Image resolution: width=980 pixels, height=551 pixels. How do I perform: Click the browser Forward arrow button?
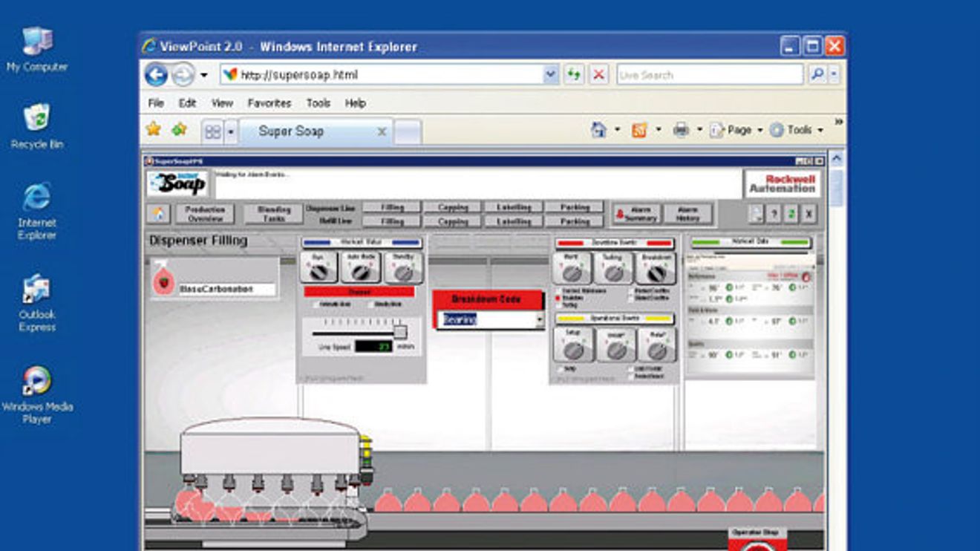point(183,74)
